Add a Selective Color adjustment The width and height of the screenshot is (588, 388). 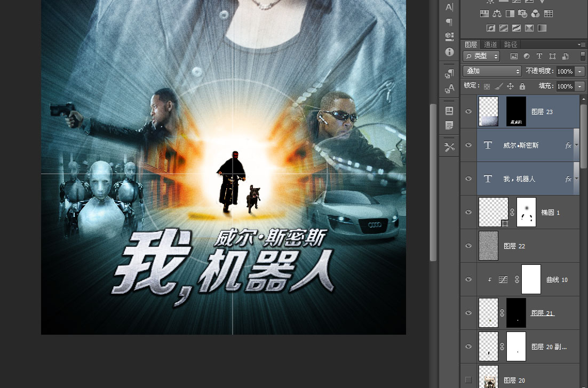[529, 28]
